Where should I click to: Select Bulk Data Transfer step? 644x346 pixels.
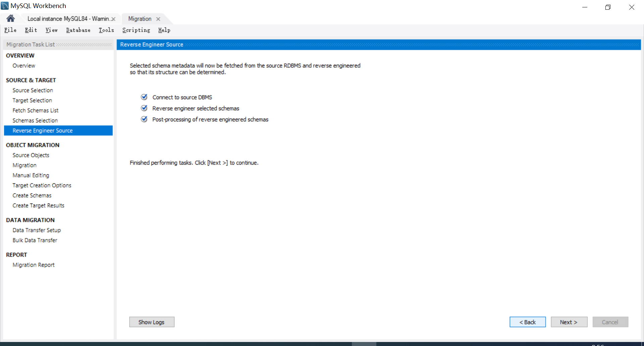tap(35, 240)
